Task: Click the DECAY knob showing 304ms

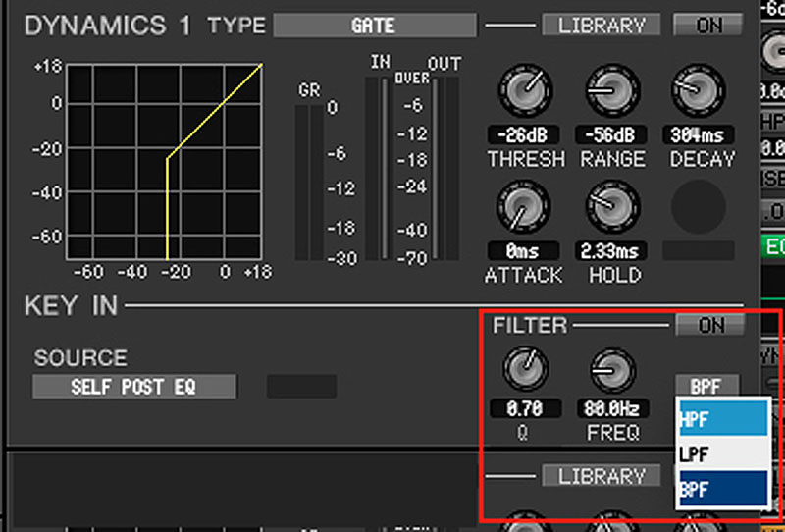Action: point(698,90)
